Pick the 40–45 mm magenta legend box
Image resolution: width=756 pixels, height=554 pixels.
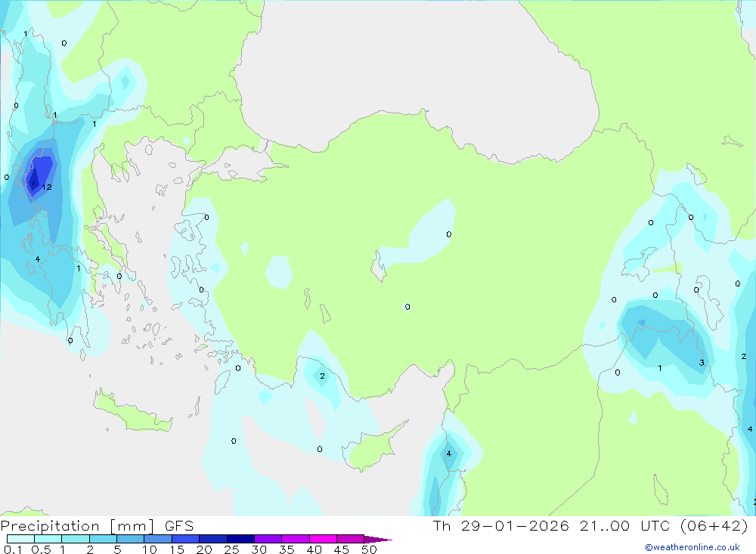click(323, 539)
